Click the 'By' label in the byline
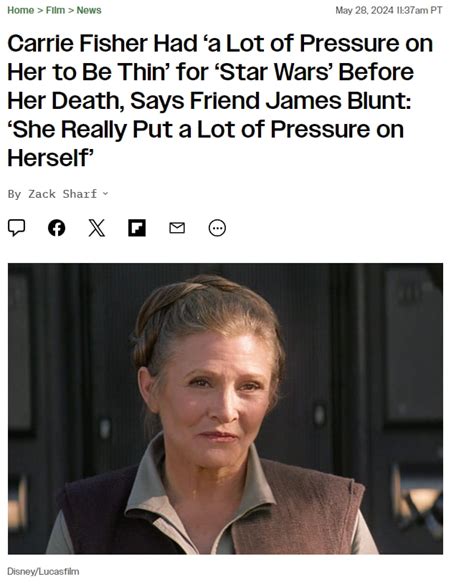The width and height of the screenshot is (474, 584). pos(14,194)
